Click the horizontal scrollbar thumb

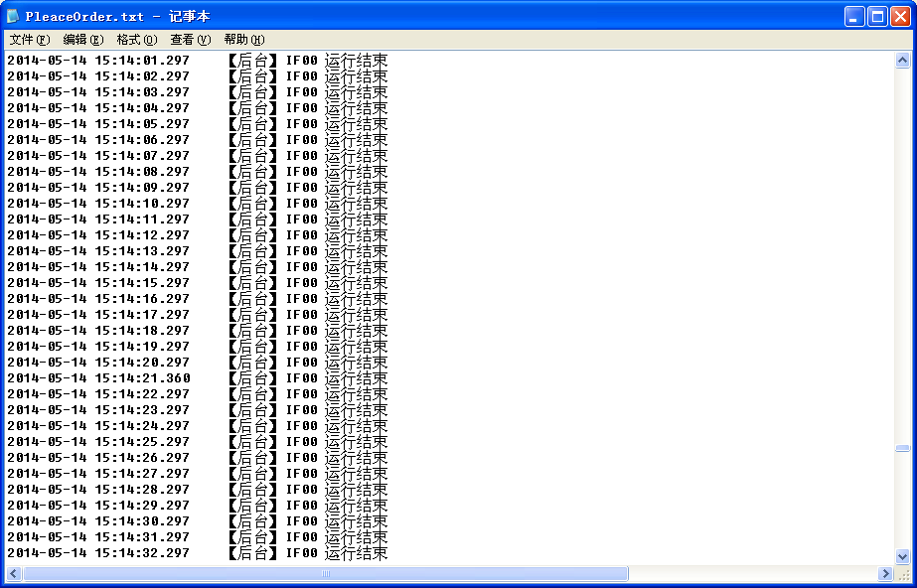pyautogui.click(x=326, y=573)
